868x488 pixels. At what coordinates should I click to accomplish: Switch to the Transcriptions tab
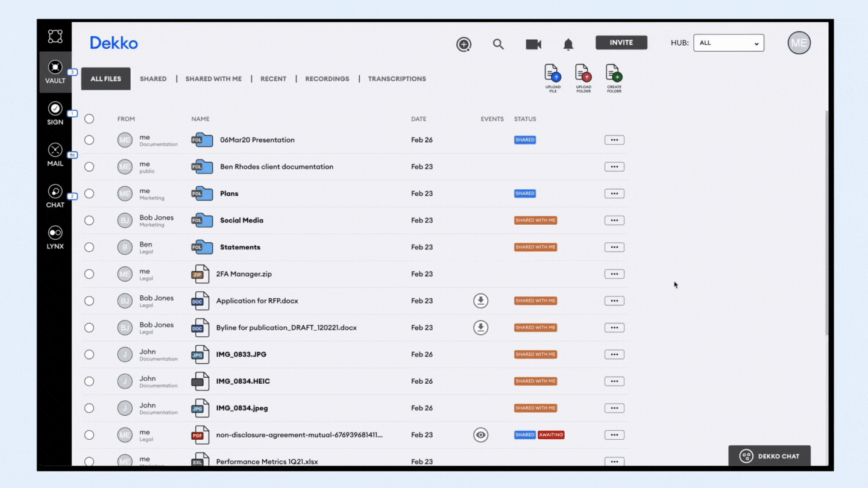(397, 79)
